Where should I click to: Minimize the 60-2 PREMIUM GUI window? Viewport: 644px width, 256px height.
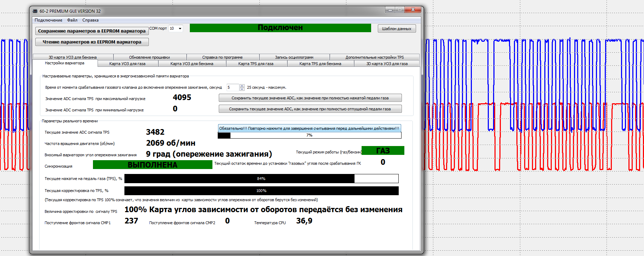[x=390, y=10]
